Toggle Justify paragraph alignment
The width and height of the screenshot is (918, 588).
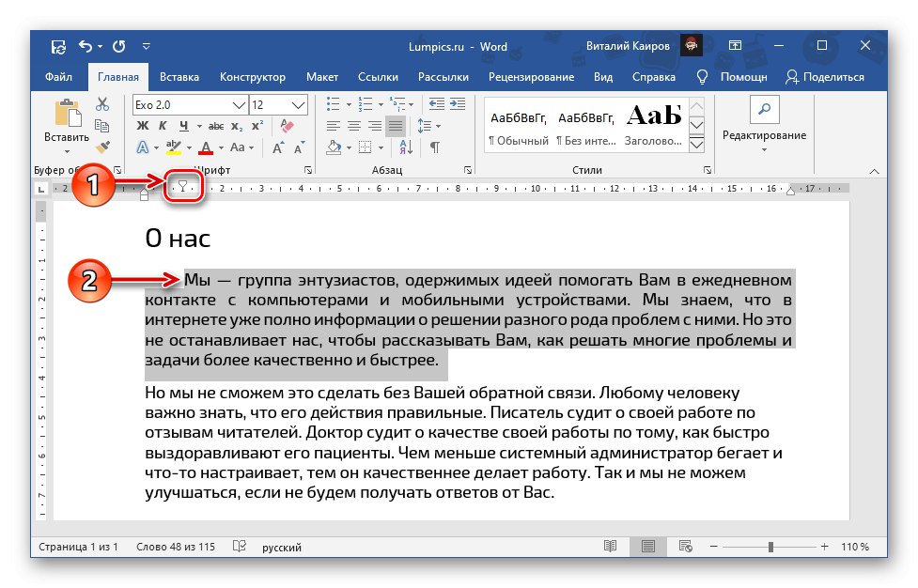point(395,126)
